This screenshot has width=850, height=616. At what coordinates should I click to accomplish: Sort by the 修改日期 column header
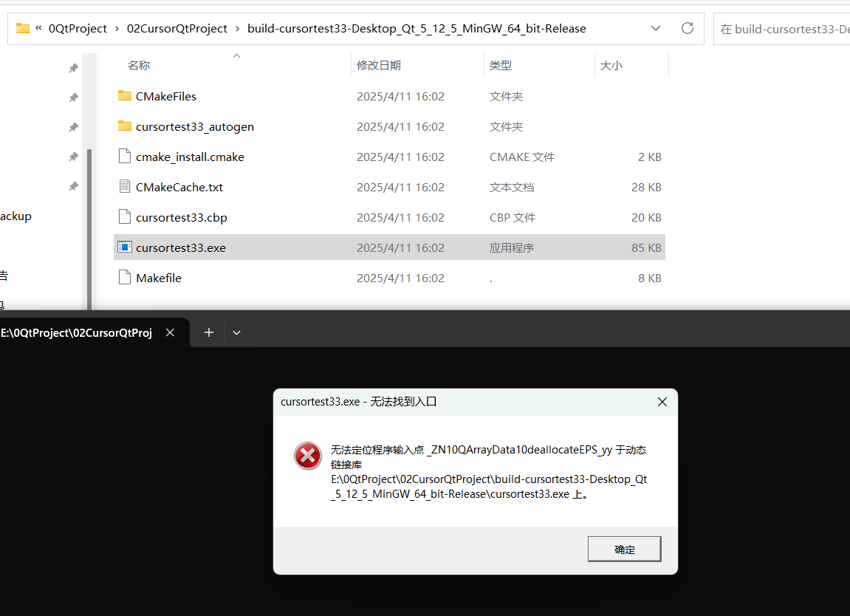coord(378,65)
